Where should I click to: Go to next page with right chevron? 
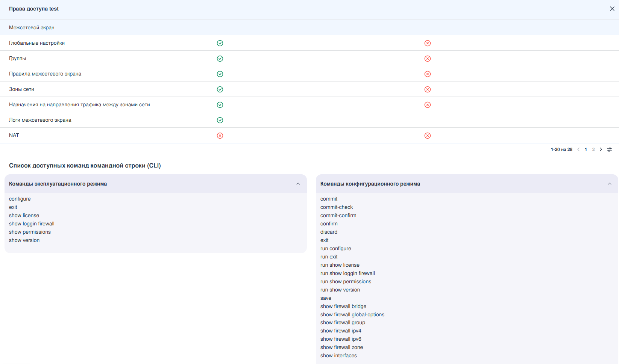click(601, 150)
